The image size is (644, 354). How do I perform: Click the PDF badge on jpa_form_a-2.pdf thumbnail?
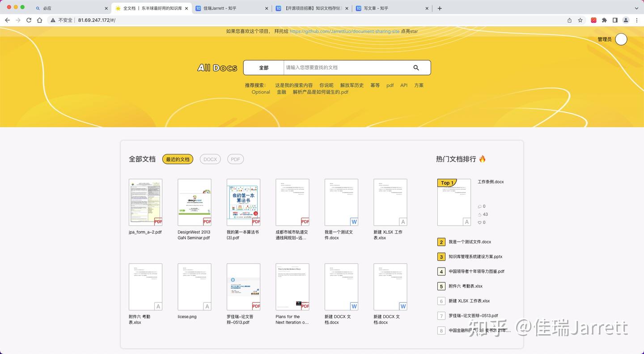pyautogui.click(x=158, y=221)
